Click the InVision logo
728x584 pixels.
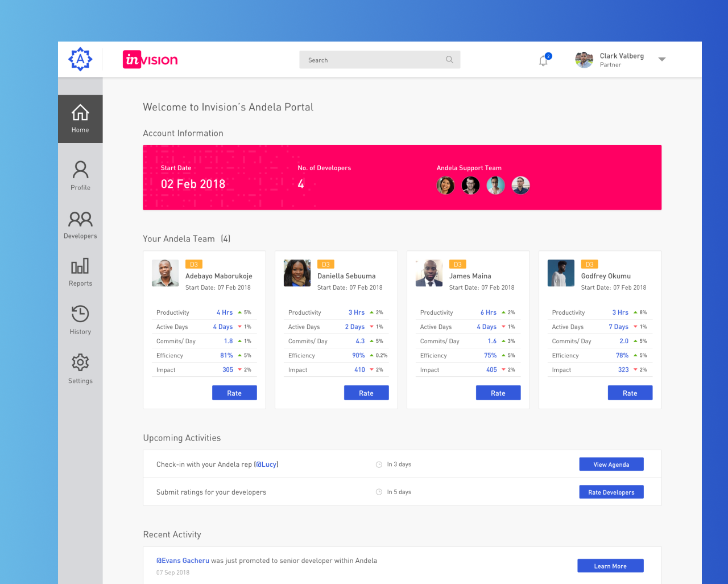click(x=150, y=60)
